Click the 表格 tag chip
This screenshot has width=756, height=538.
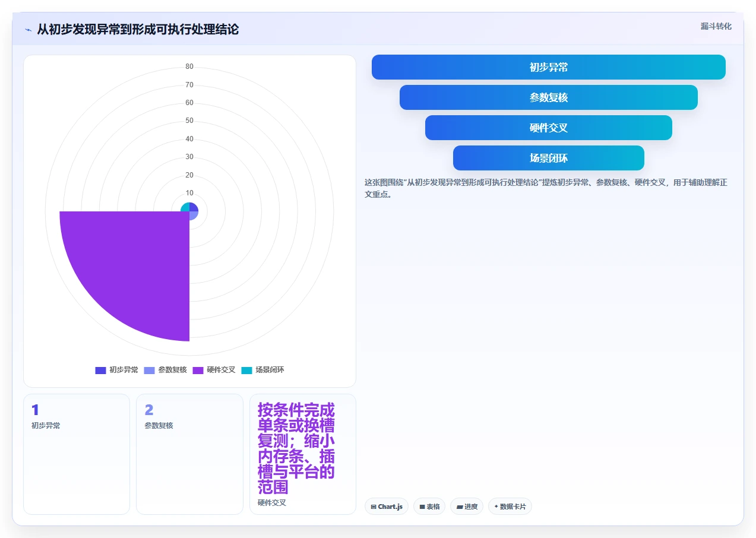429,507
